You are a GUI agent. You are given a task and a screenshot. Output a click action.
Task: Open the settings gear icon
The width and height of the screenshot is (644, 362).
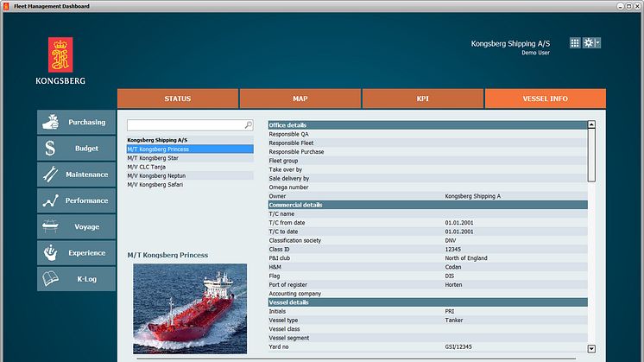[588, 42]
